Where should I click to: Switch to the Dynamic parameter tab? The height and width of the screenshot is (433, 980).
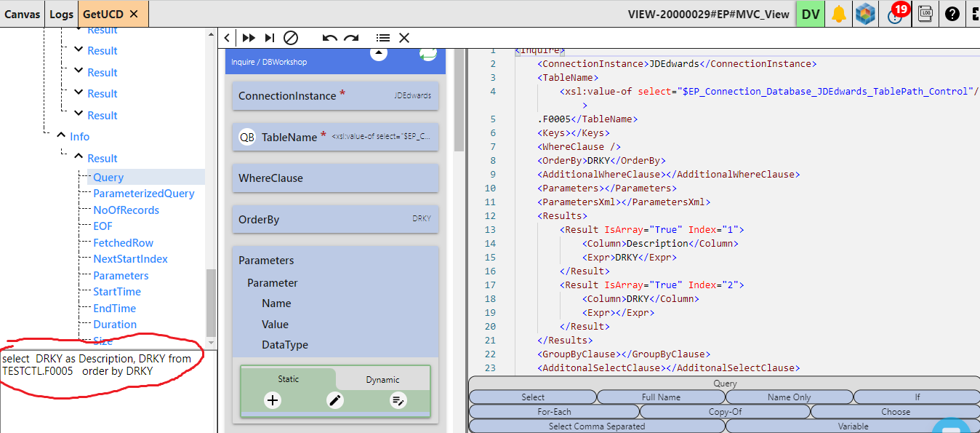coord(382,380)
